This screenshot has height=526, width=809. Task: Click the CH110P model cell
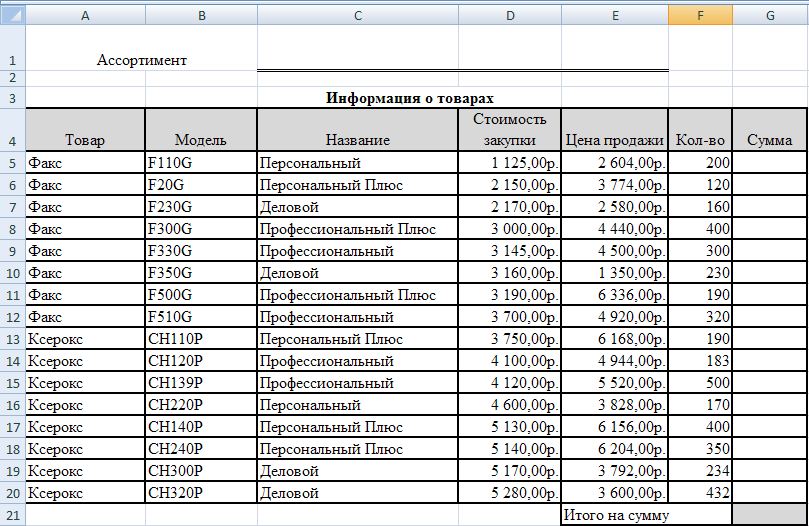[x=201, y=339]
